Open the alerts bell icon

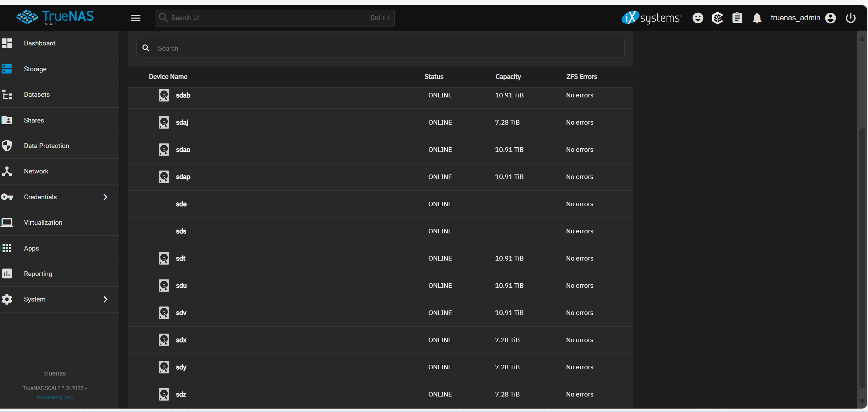point(756,18)
